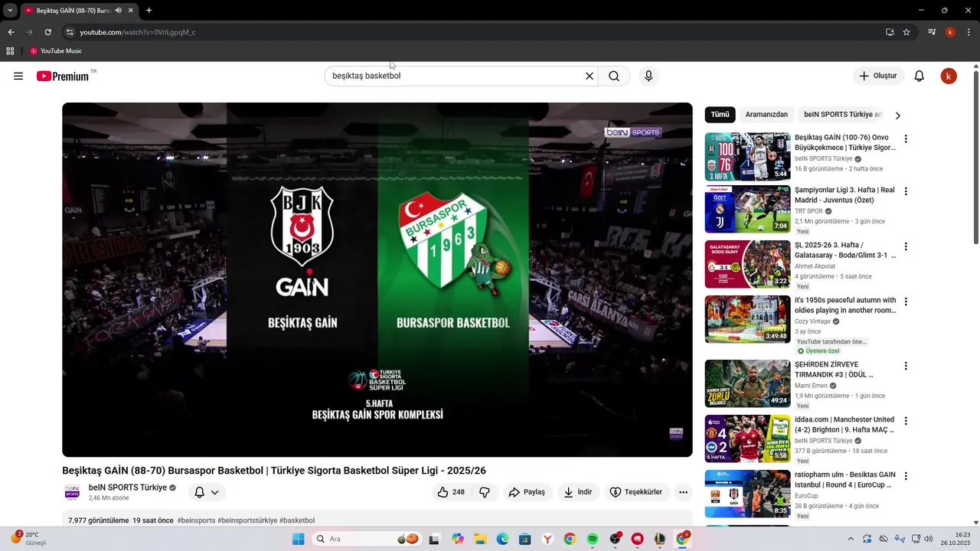Open Chrome apps grid in bookmarks bar
Viewport: 980px width, 551px height.
point(10,51)
